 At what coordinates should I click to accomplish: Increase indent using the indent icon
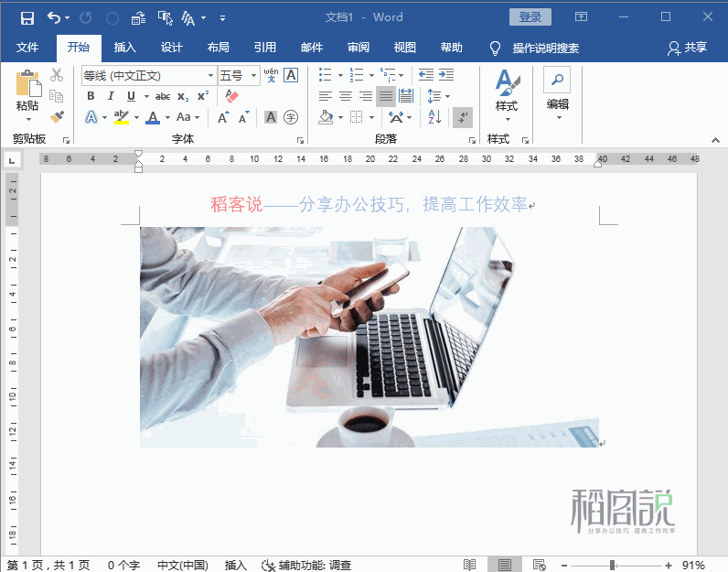[x=445, y=75]
